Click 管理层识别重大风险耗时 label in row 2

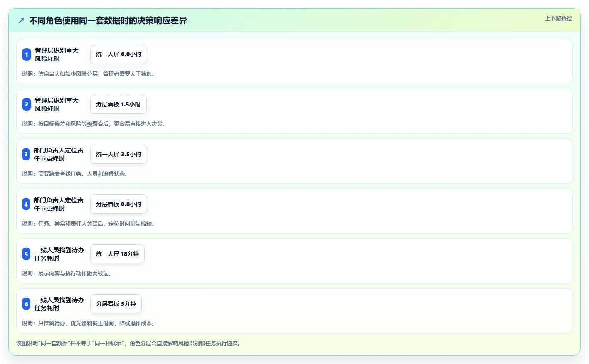(x=57, y=104)
